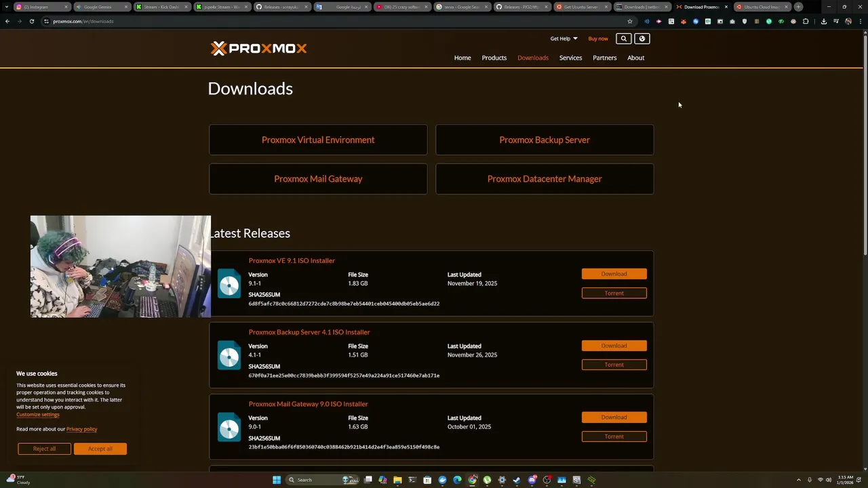The image size is (868, 488).
Task: Reject all cookies
Action: 45,449
